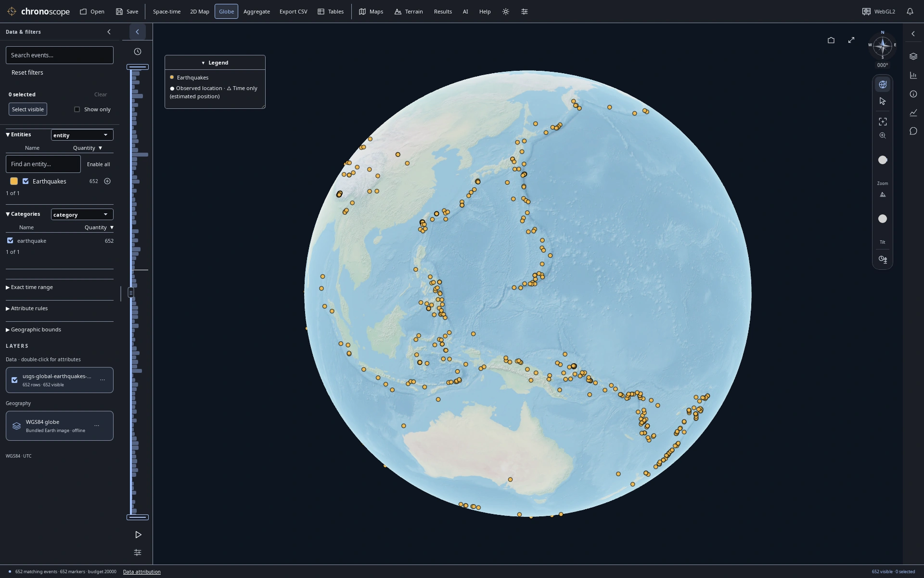
Task: Toggle light/dark theme sun icon
Action: pos(506,12)
